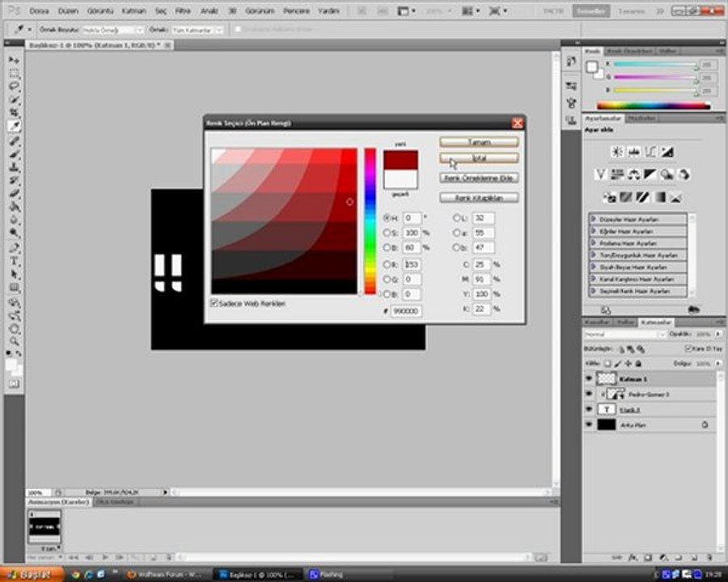Select the Clone Stamp tool

pos(14,167)
